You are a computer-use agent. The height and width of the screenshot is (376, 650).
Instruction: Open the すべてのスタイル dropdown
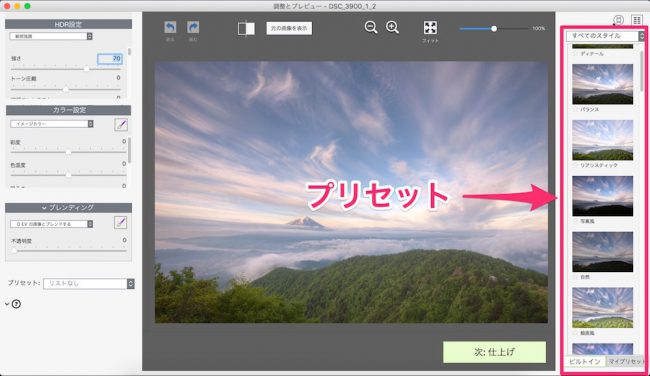coord(606,36)
